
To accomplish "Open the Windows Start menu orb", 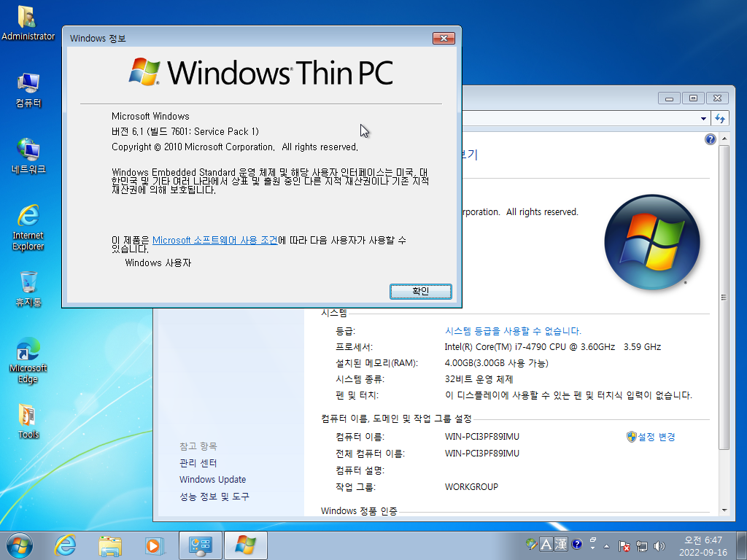I will click(x=20, y=545).
